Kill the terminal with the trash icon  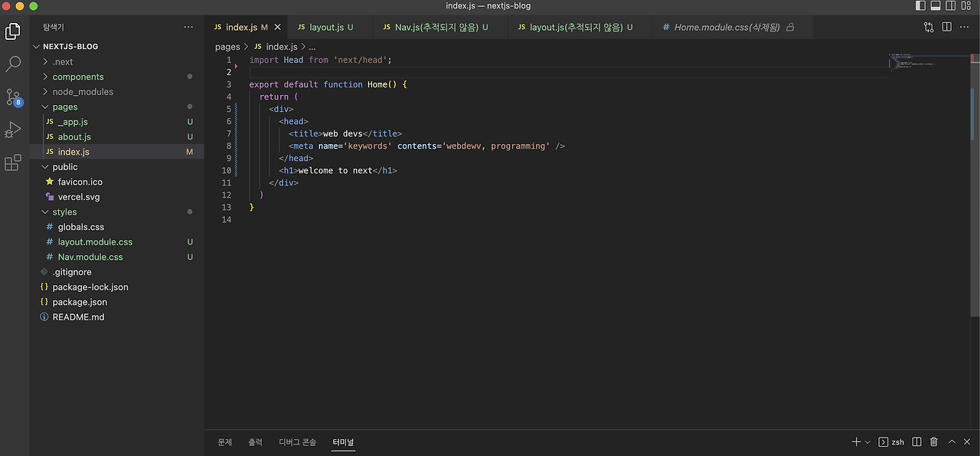(934, 441)
